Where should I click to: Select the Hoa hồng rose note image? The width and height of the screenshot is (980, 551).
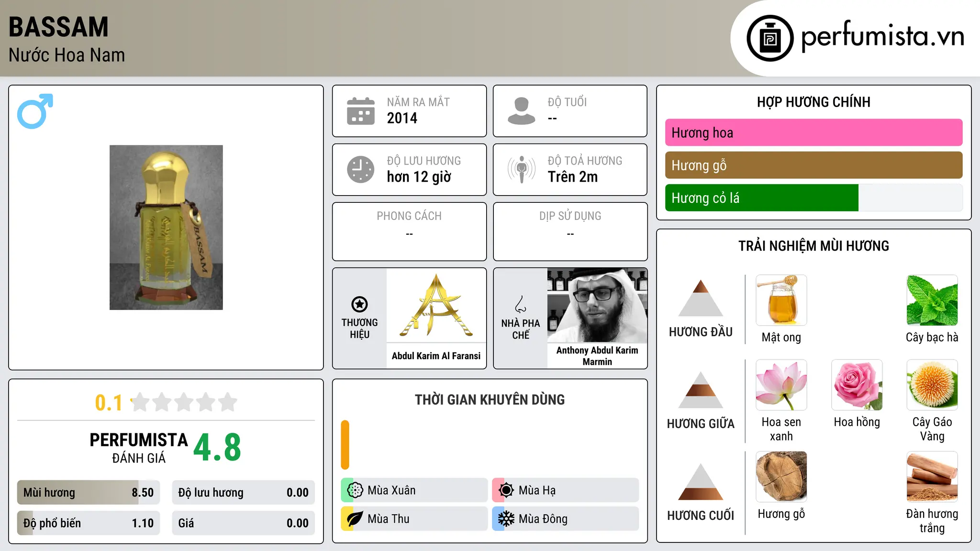(x=857, y=385)
